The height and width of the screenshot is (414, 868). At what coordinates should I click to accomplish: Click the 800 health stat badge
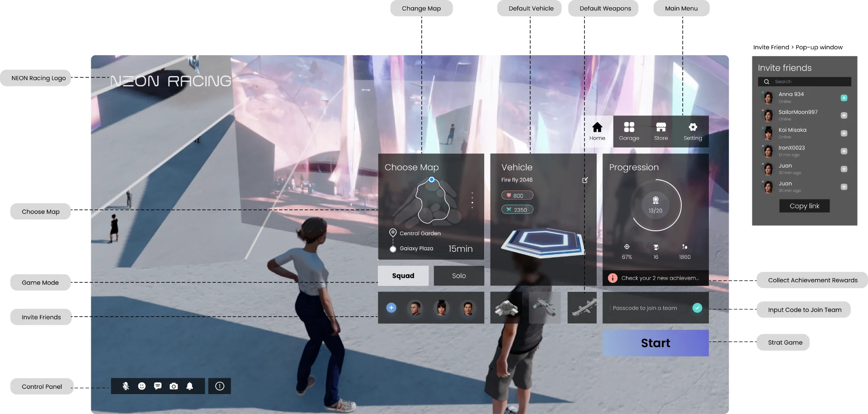click(x=517, y=195)
